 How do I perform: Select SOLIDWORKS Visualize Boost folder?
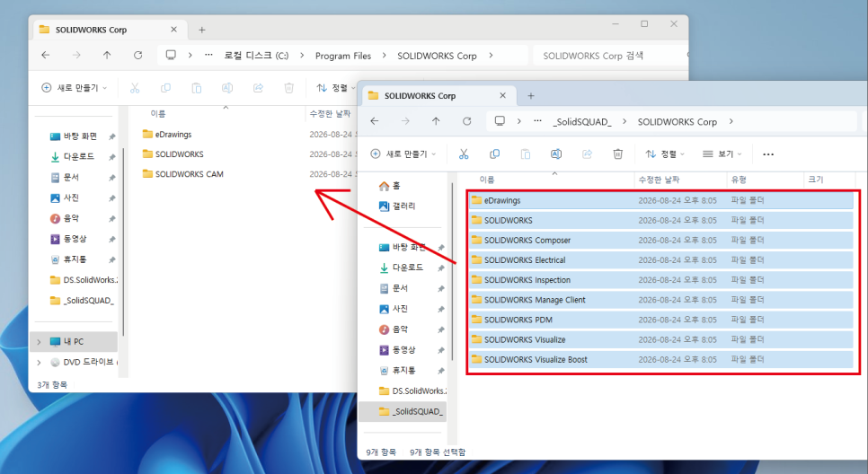[x=661, y=359]
